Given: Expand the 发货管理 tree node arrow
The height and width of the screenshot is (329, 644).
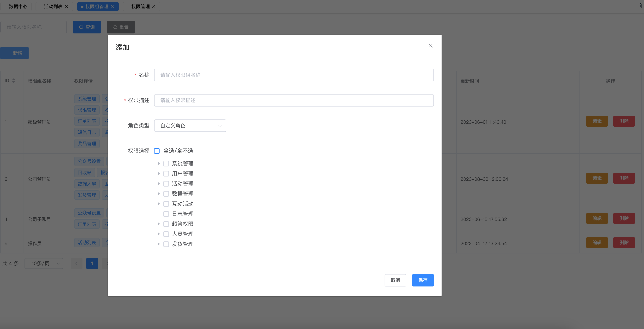Looking at the screenshot, I should click(159, 244).
